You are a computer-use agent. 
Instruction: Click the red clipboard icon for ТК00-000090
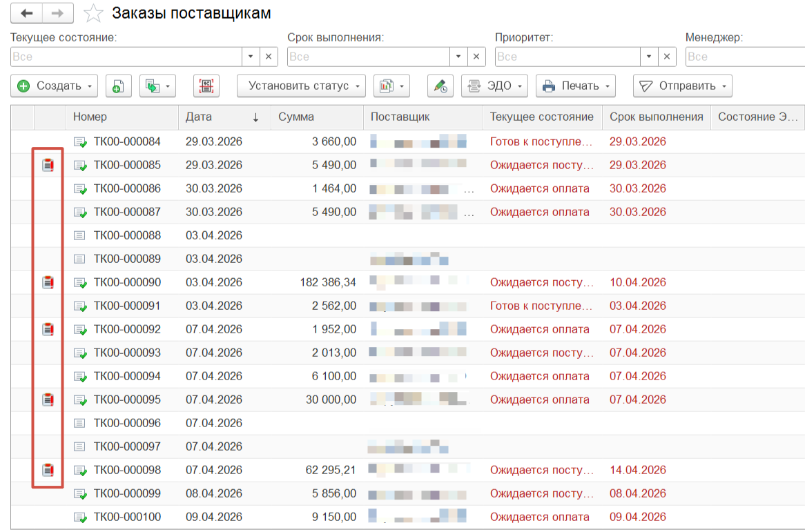point(48,282)
